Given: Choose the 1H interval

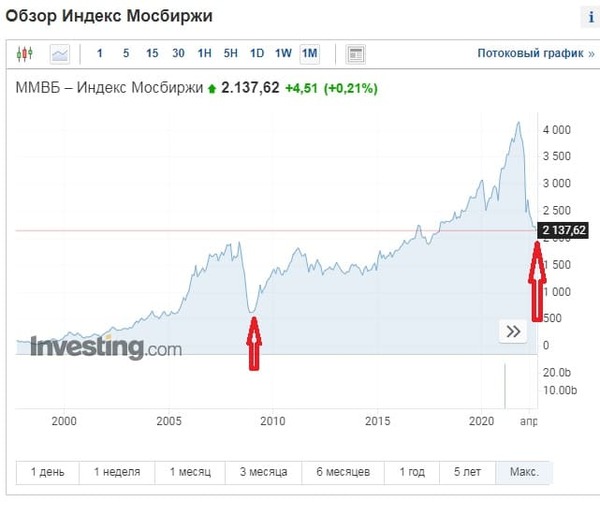Looking at the screenshot, I should coord(204,53).
